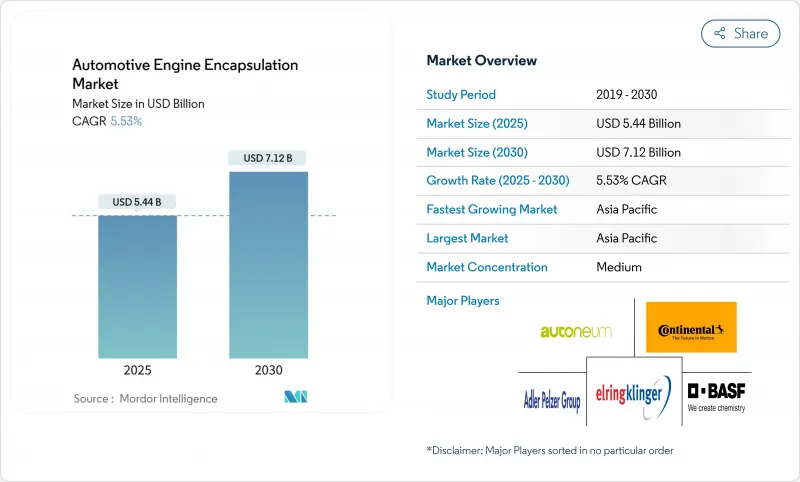Click the Mordor Intelligence logo mark
The image size is (800, 482).
(x=295, y=398)
